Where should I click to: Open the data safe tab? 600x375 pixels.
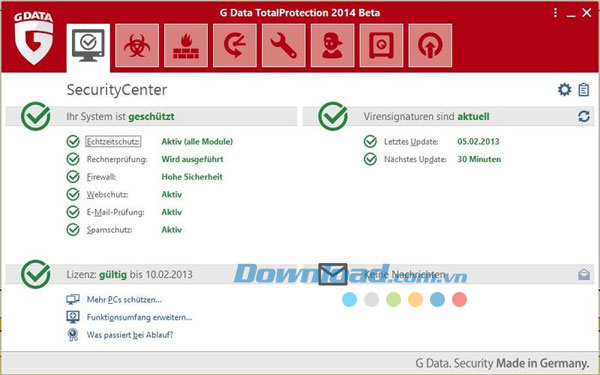pos(381,46)
